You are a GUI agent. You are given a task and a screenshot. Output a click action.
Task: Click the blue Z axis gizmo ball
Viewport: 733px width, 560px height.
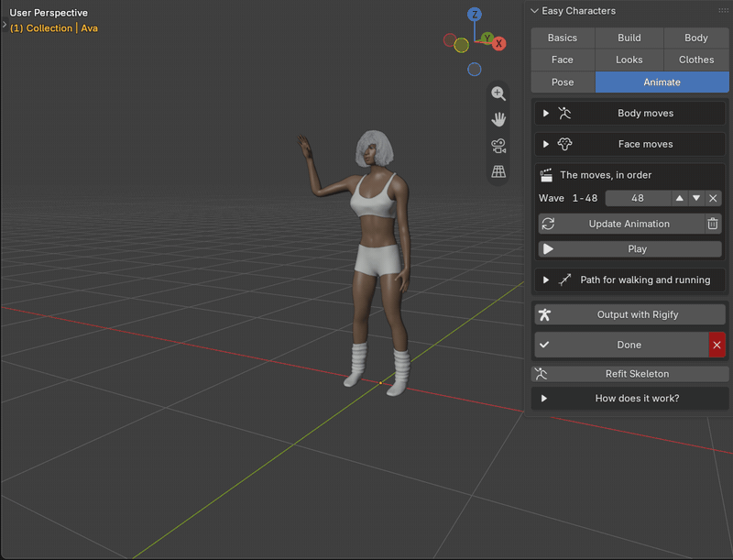(x=475, y=15)
